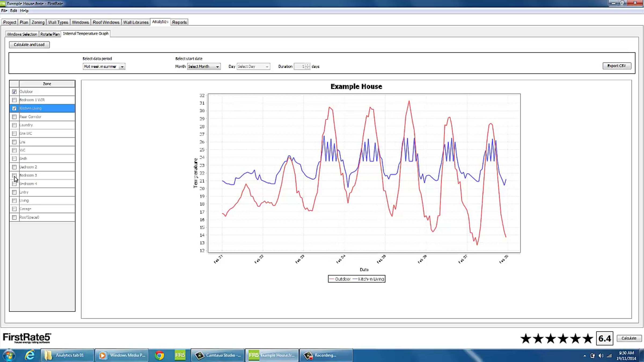
Task: Open the Select Month dropdown
Action: click(204, 67)
